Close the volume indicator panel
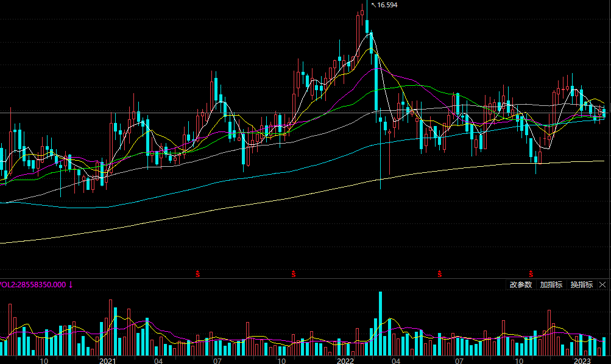This screenshot has height=364, width=611. tap(602, 285)
